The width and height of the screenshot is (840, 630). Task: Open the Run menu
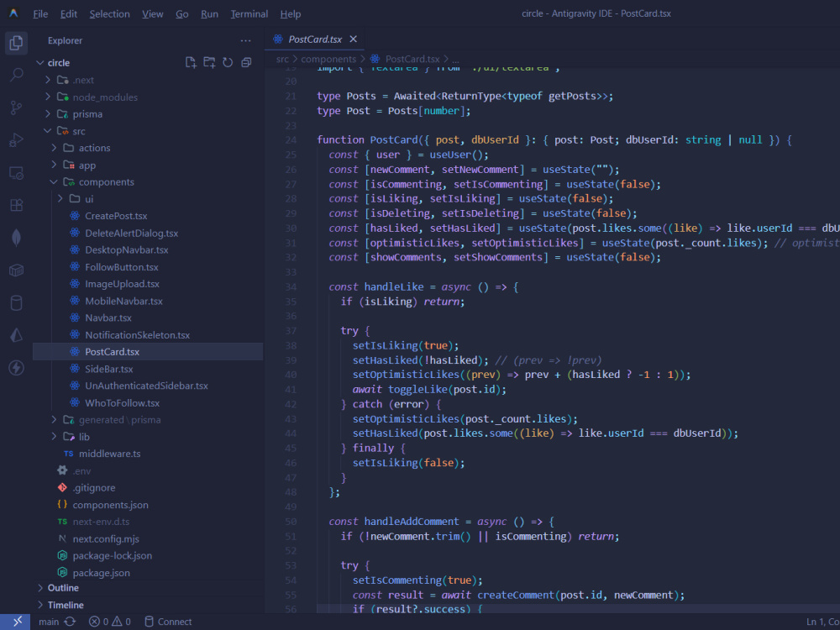(x=209, y=14)
